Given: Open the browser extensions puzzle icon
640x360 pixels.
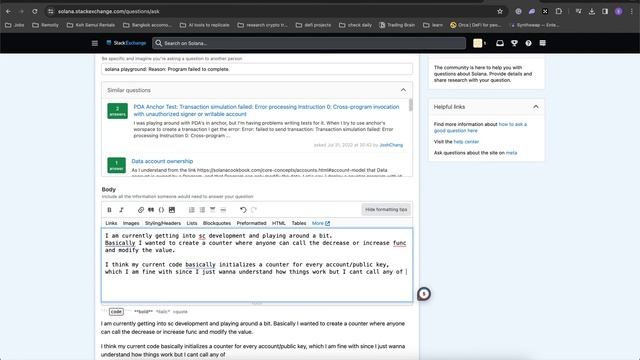Looking at the screenshot, I should (x=559, y=11).
